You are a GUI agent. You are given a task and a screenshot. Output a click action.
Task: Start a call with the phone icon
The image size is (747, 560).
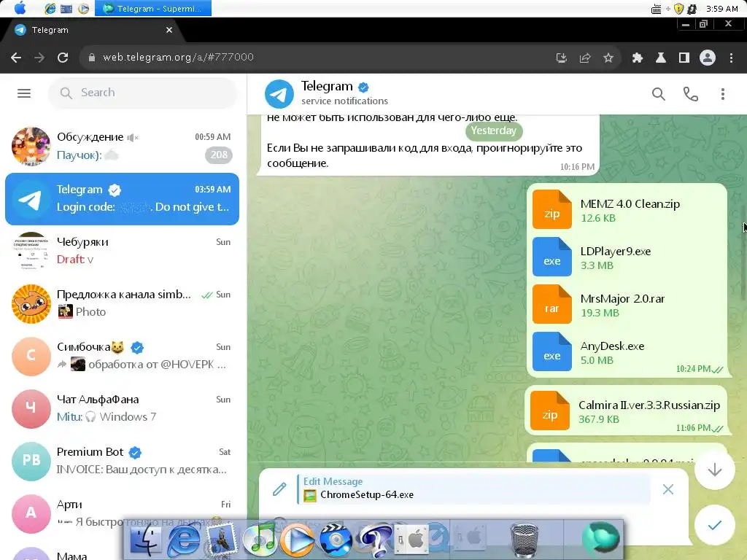(690, 94)
